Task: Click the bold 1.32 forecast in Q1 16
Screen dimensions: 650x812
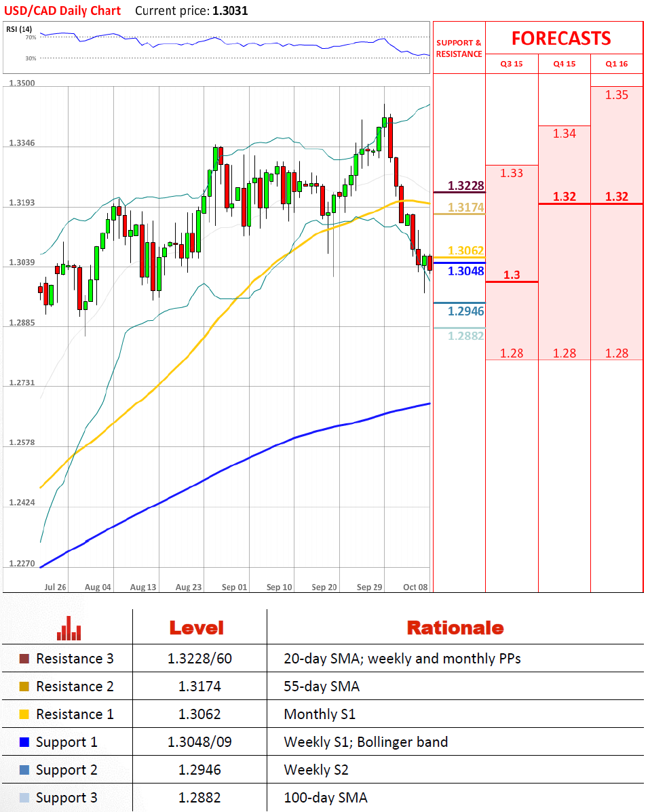Action: (616, 196)
